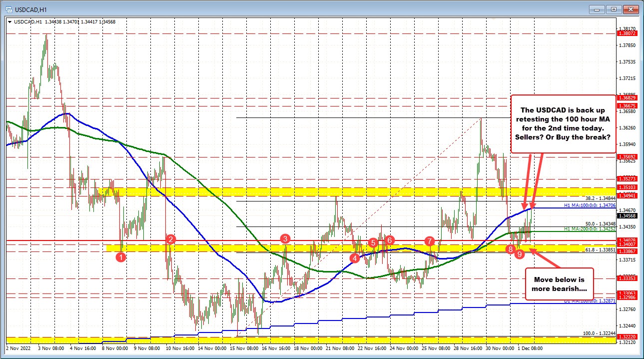Select numbered marker 7 on the chart
The image size is (644, 359).
click(x=429, y=241)
